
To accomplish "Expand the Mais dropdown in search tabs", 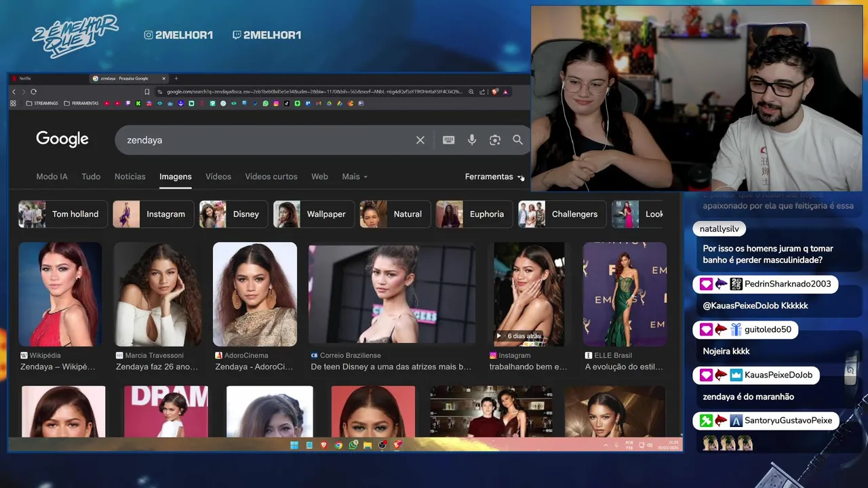I will tap(355, 176).
